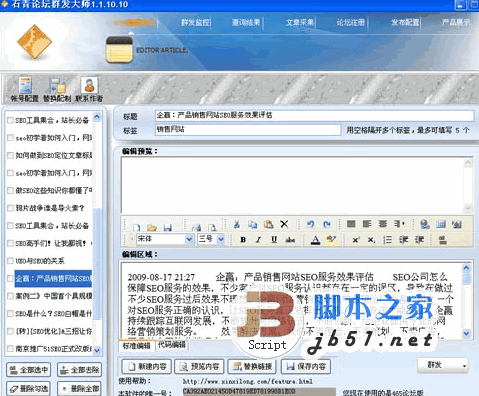Click the article list scrollbar thumb
479x396 pixels.
[97, 263]
